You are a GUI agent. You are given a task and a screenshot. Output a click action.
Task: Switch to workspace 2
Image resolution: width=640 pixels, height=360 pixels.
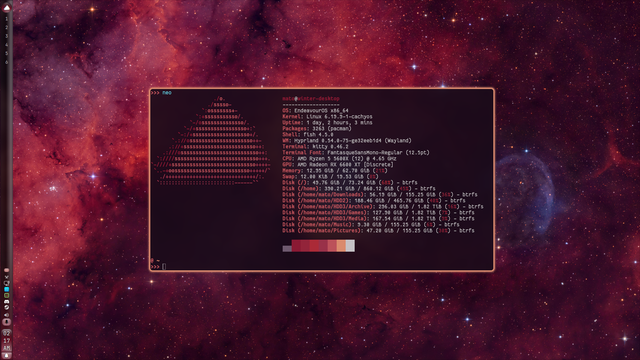pos(7,27)
